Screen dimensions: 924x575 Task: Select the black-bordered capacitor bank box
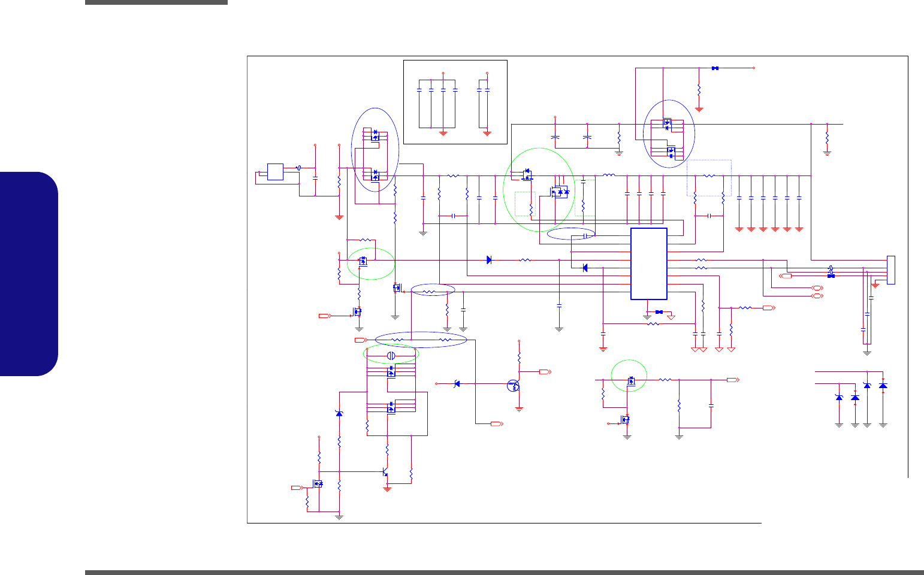pyautogui.click(x=455, y=102)
